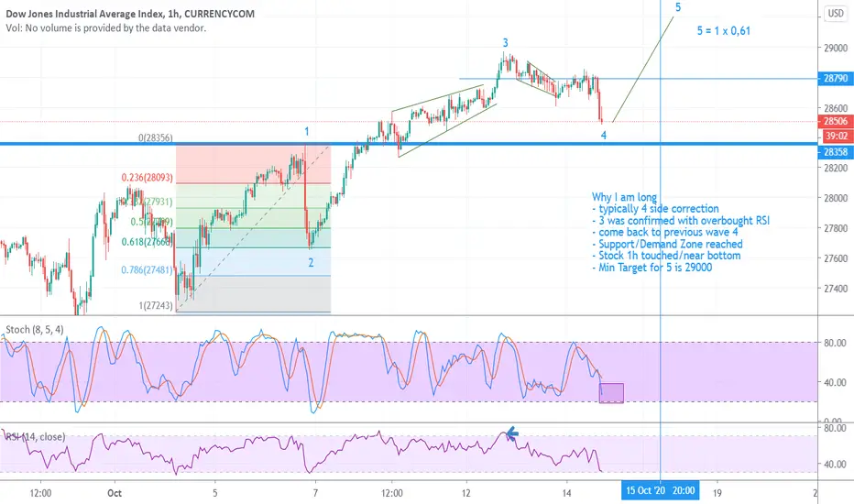Viewport: 854px width, 504px height.
Task: Click the 80.00 Stoch scale label
Action: (x=835, y=343)
